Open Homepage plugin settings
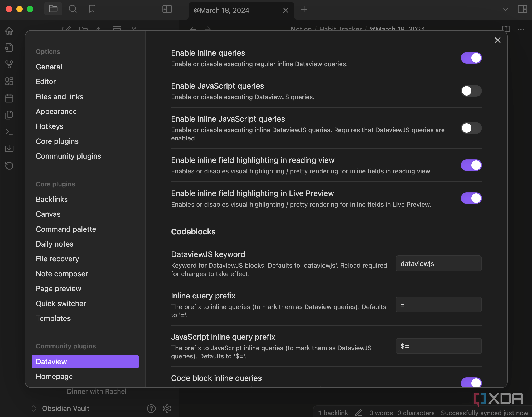Image resolution: width=532 pixels, height=417 pixels. (85, 376)
